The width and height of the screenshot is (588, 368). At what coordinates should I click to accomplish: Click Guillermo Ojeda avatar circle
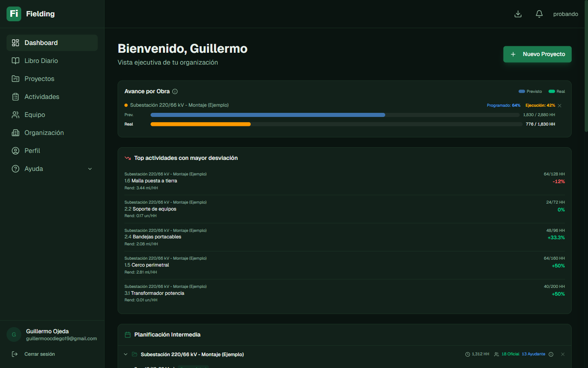pyautogui.click(x=14, y=334)
